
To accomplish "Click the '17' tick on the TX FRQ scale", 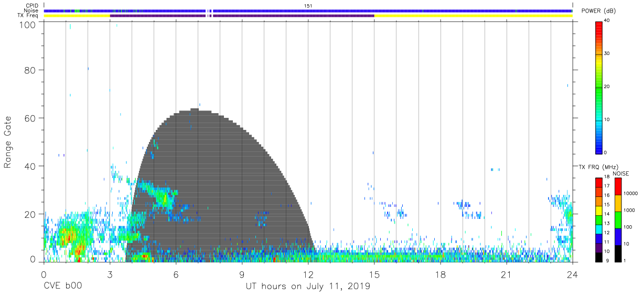I will (607, 186).
